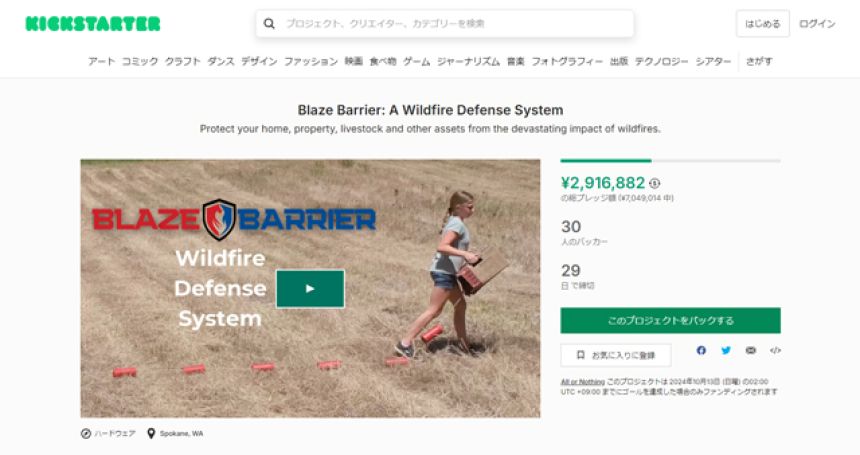Open the ログイン link
Viewport: 860px width, 455px height.
[817, 24]
